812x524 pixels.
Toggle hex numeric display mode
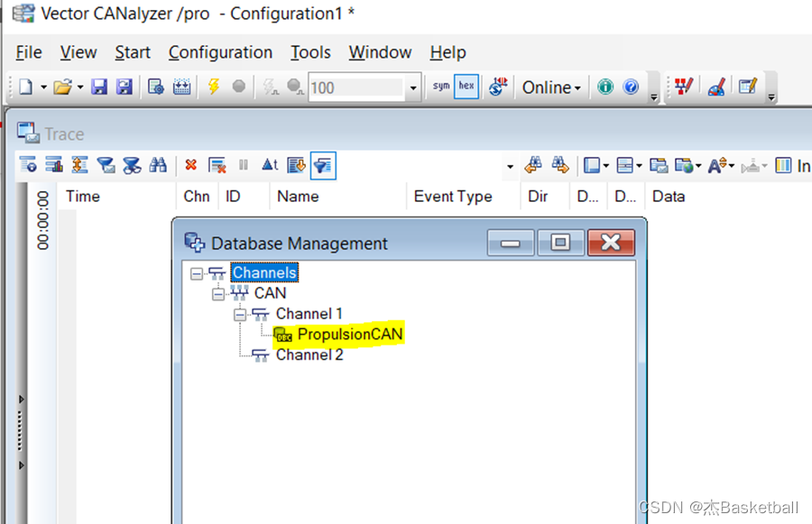[x=466, y=87]
